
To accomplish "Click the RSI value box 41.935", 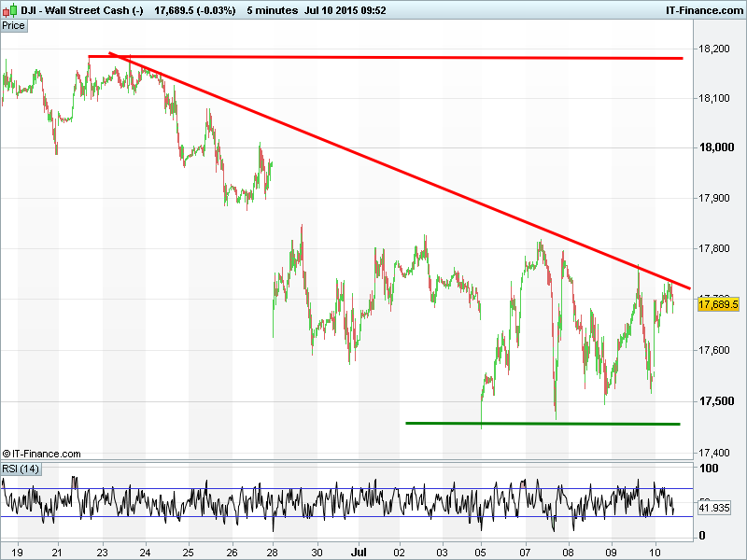I will coord(713,508).
